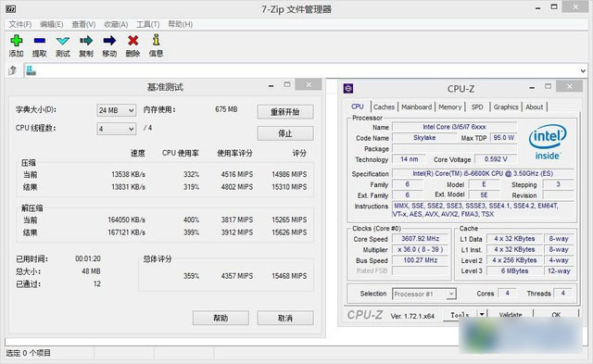Viewport: 593px width, 364px height.
Task: Expand the Processor #1 selection dropdown
Action: pos(451,294)
